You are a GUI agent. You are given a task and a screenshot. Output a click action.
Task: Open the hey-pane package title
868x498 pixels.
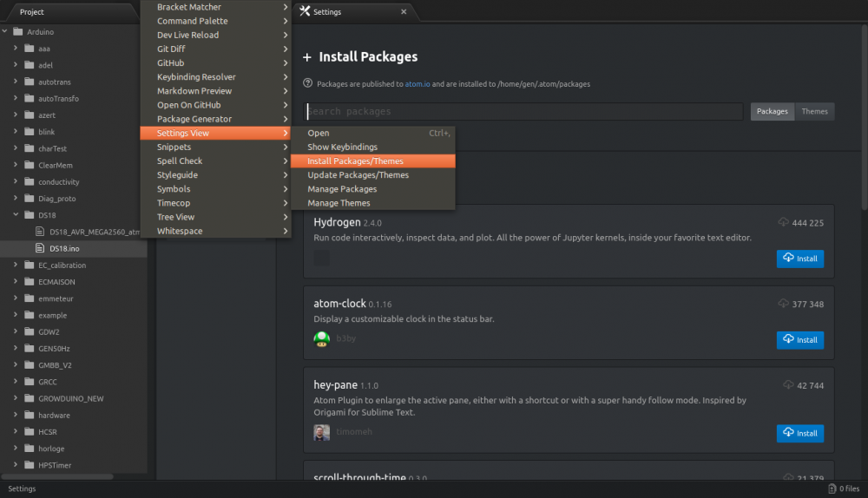click(335, 384)
